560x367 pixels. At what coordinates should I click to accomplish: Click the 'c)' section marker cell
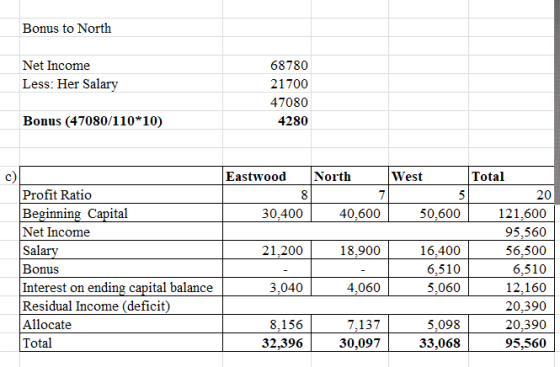[10, 176]
